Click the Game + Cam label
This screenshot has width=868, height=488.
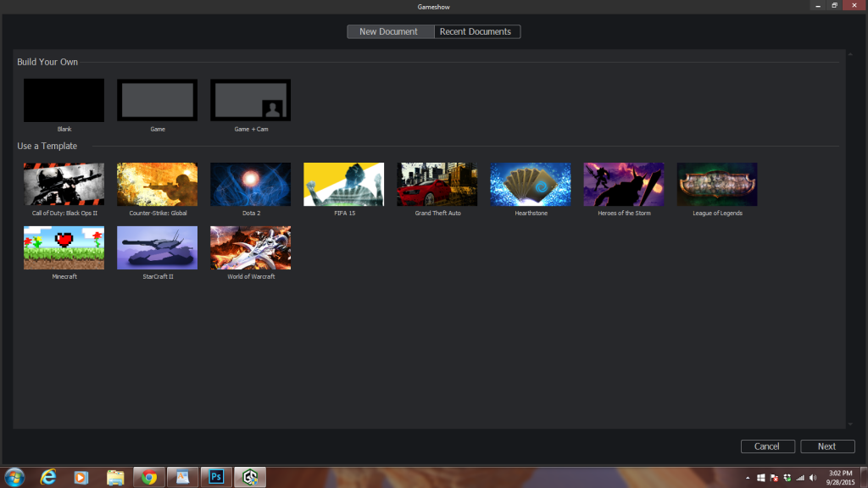tap(251, 129)
